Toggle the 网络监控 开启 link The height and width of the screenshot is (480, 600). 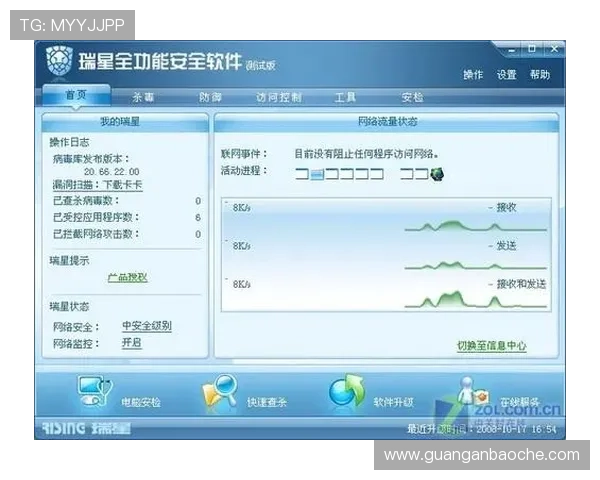(x=132, y=343)
